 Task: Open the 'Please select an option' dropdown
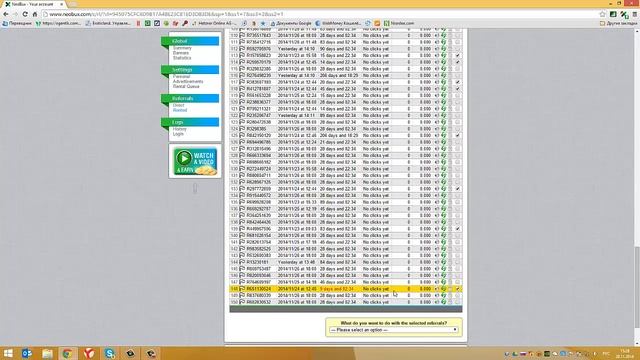(x=393, y=330)
